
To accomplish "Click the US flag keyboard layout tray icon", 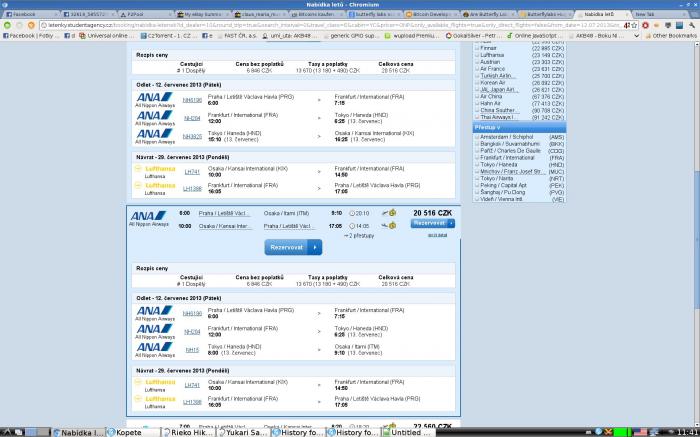I will [641, 432].
